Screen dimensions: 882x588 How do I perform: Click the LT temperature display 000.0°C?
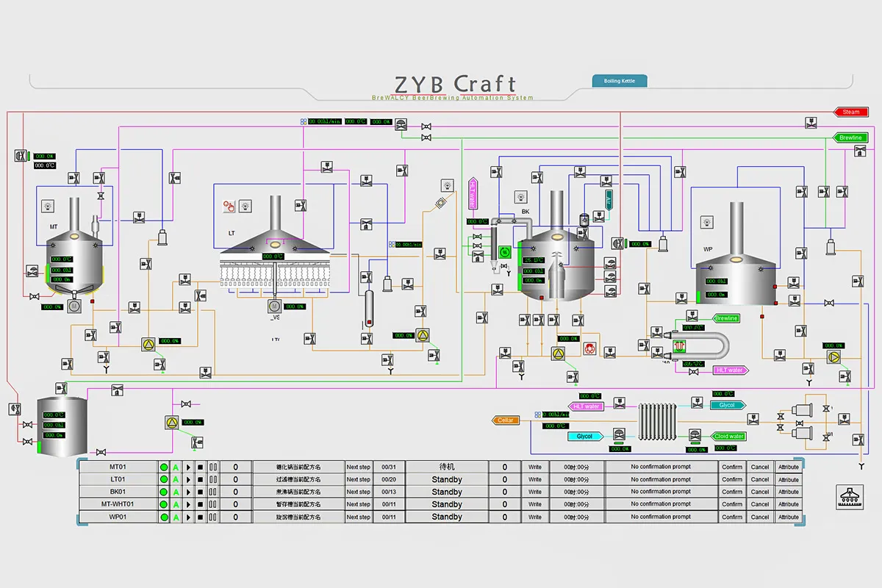point(273,257)
